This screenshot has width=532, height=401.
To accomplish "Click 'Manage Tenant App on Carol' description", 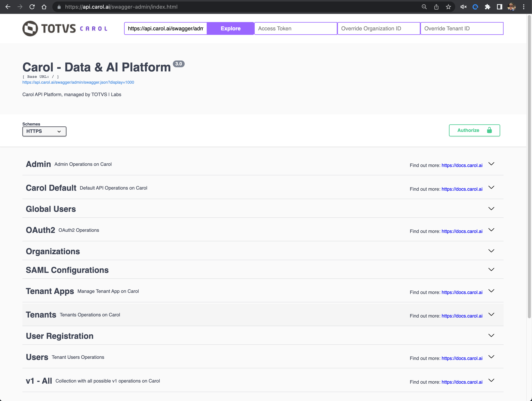I will [108, 291].
